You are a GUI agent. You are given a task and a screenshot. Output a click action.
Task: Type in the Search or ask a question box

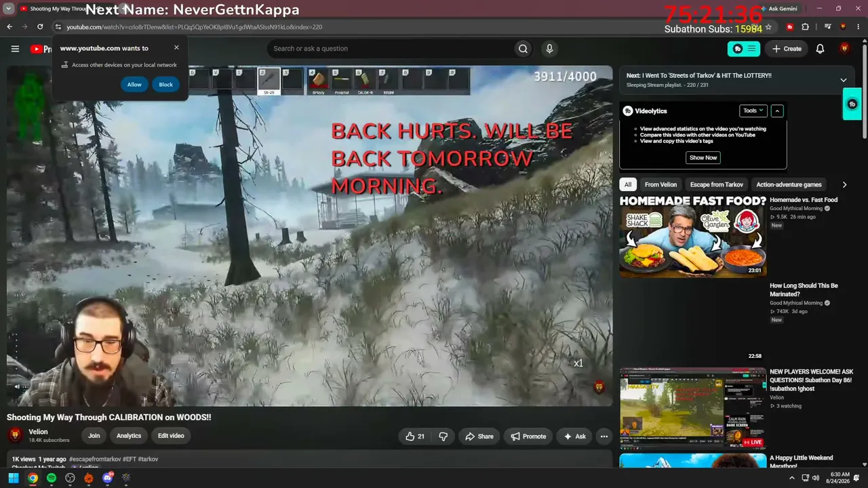pos(391,49)
